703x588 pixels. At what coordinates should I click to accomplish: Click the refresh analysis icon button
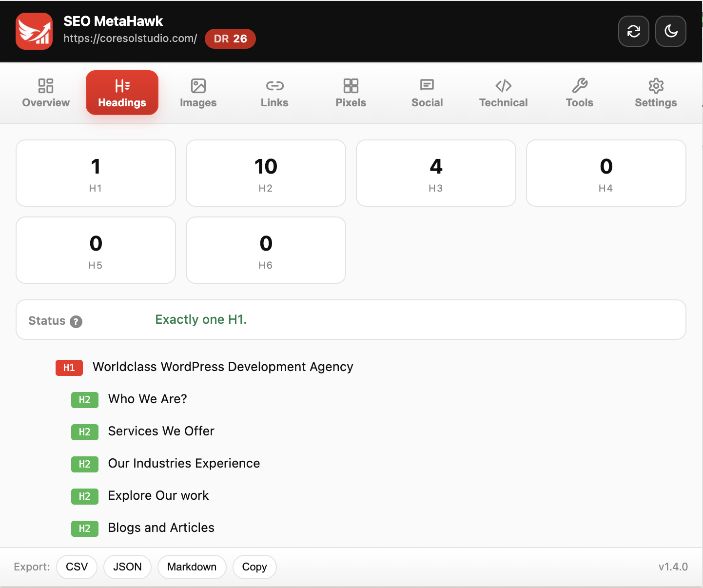coord(634,31)
